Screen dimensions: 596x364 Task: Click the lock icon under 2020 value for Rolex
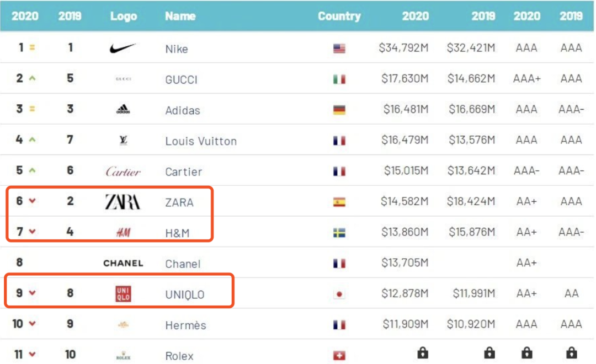[x=423, y=353]
